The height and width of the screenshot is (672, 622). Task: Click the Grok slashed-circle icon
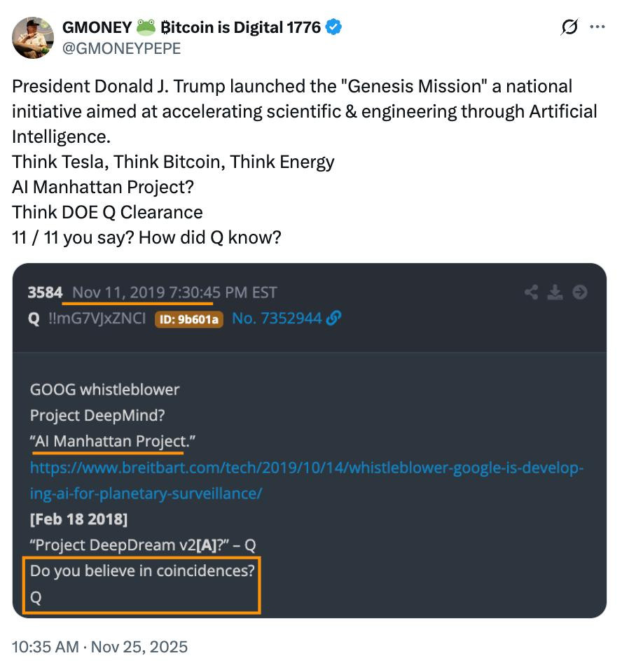569,27
